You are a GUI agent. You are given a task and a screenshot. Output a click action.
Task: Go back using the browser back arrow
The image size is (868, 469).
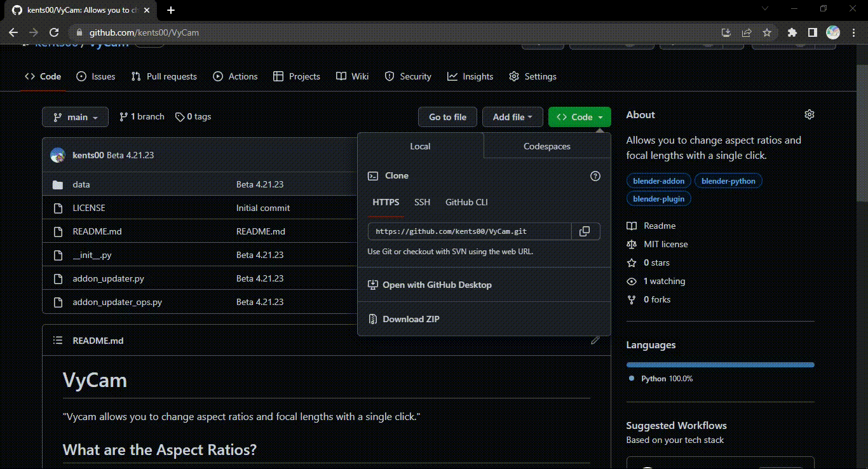tap(13, 32)
